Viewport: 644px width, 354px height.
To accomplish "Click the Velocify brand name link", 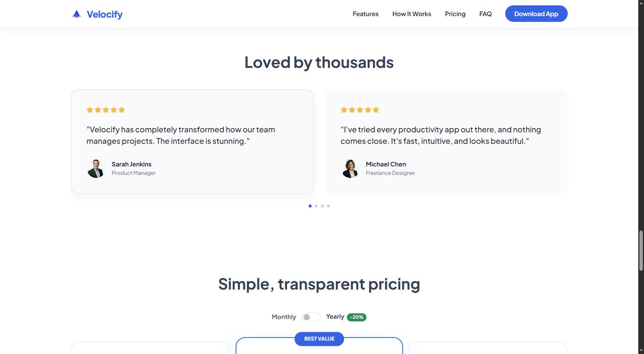I will pos(105,14).
